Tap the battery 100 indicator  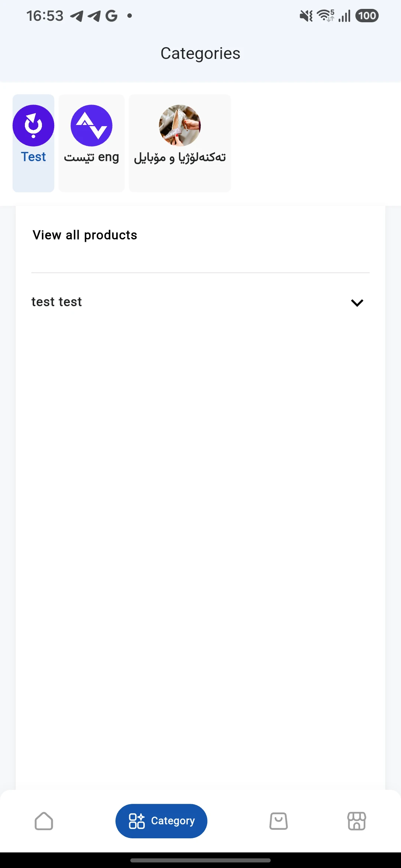coord(367,16)
